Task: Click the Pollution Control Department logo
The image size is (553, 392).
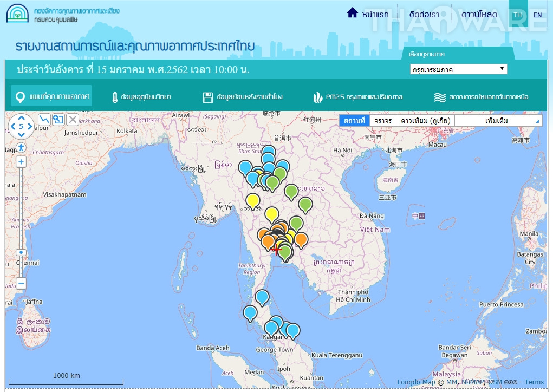Action: (17, 14)
